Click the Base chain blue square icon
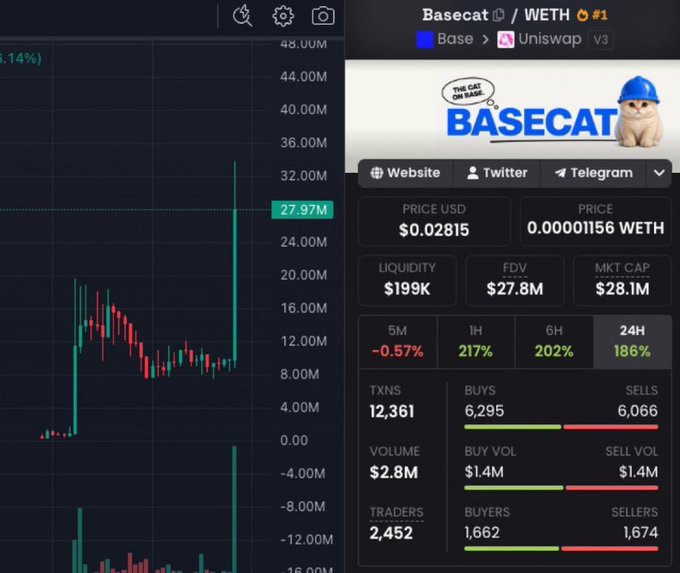Screen dimensions: 680x573 425,39
